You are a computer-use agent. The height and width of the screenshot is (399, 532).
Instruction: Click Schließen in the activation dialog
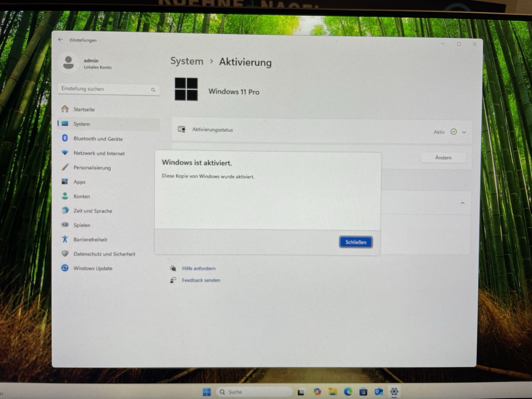click(x=355, y=242)
